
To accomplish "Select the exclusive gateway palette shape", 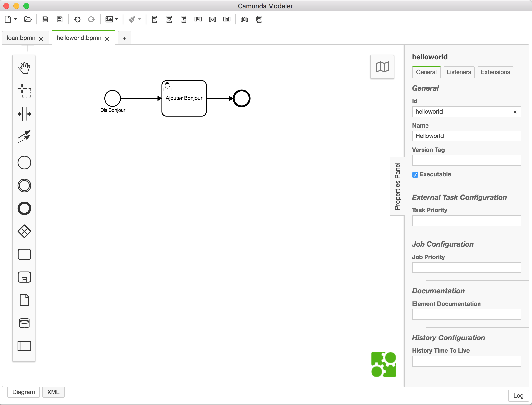I will [x=24, y=231].
